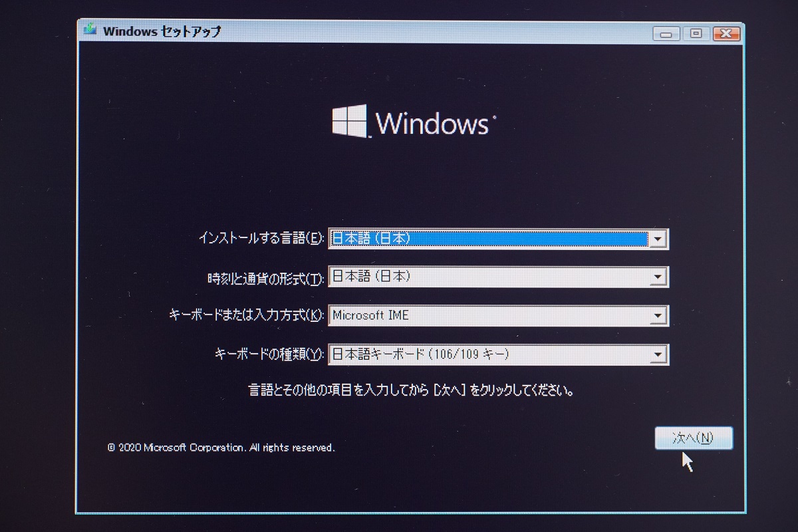
Task: Open the インストールする言語 dropdown arrow
Action: tap(658, 239)
